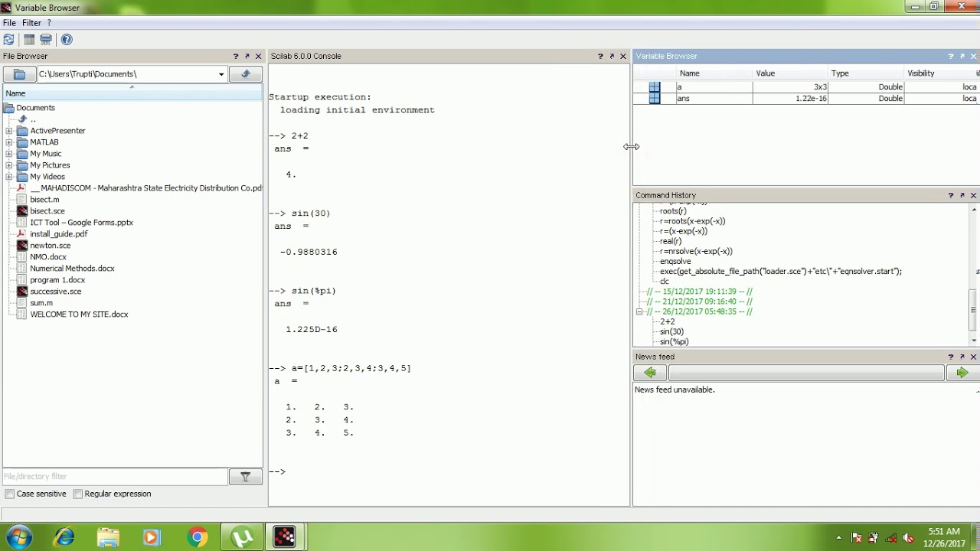Open the directory path dropdown
The image size is (980, 551).
coord(221,74)
